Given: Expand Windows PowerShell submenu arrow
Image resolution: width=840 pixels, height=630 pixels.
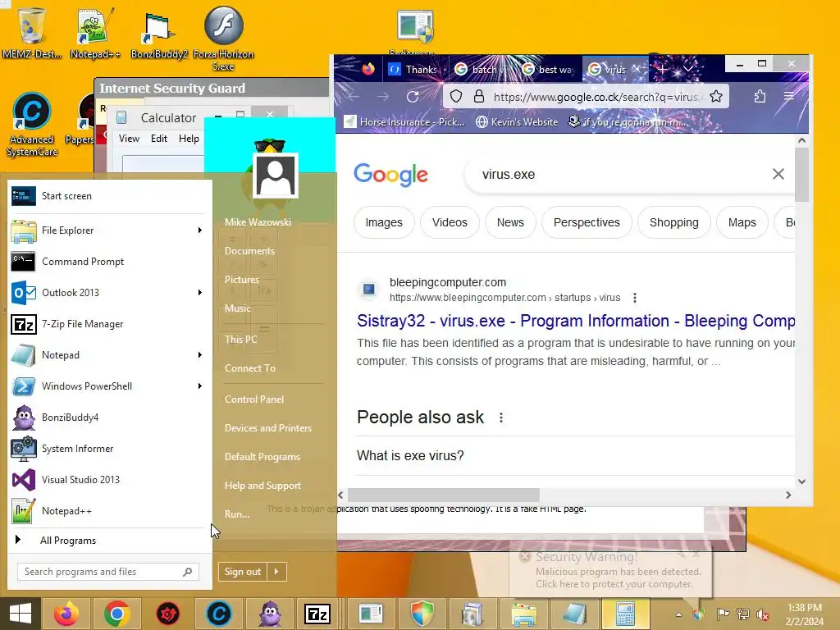Looking at the screenshot, I should click(x=199, y=386).
